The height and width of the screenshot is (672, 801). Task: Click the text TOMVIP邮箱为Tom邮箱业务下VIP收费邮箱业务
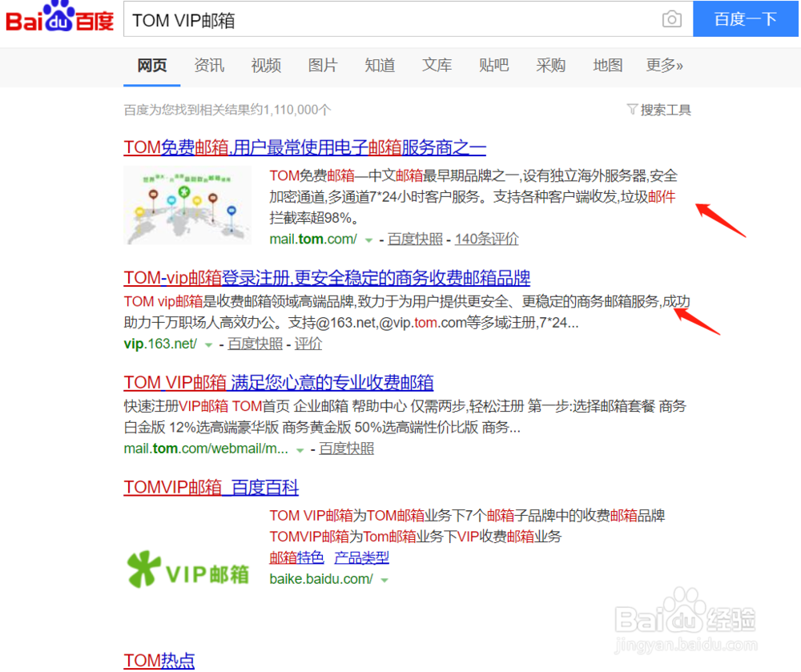point(415,537)
